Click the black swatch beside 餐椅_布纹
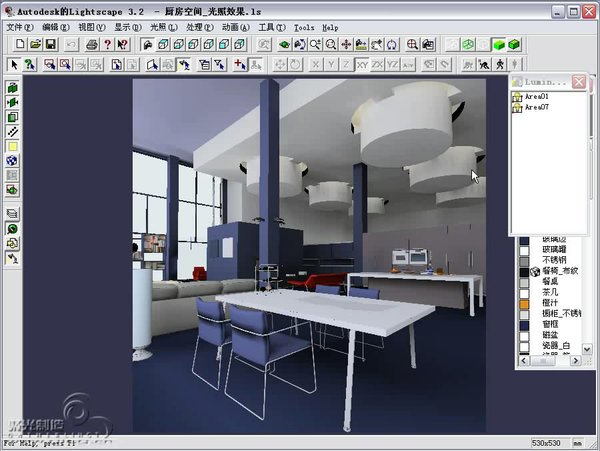Viewport: 600px width, 451px height. click(x=524, y=272)
